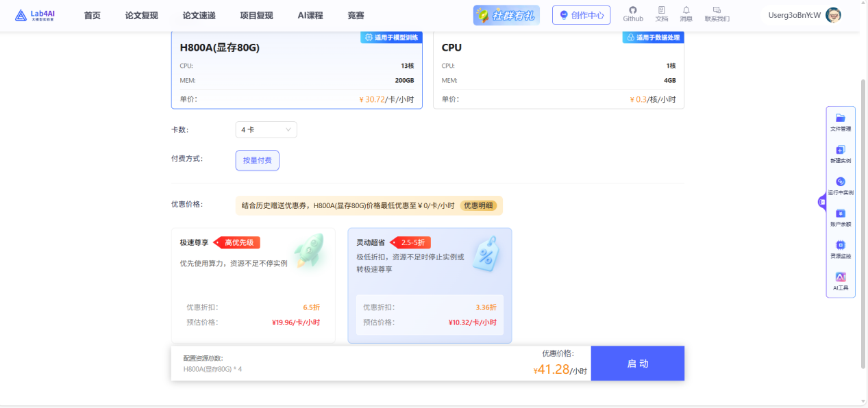Open the 创作中心 button

(581, 15)
